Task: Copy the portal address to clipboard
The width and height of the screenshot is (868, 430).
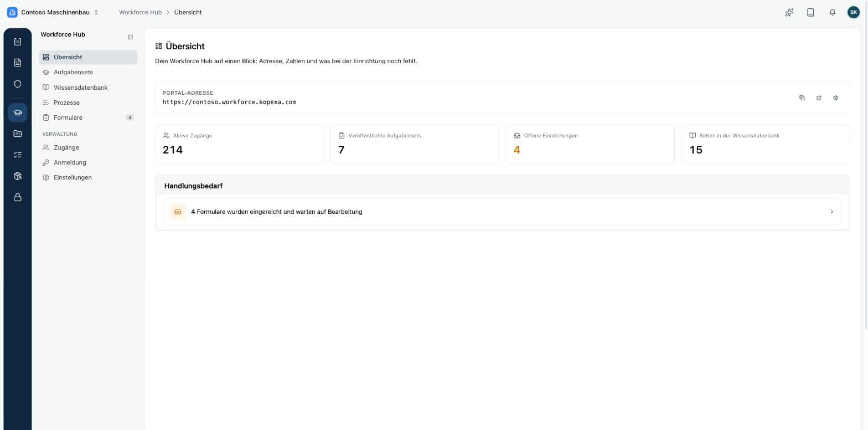Action: (x=802, y=98)
